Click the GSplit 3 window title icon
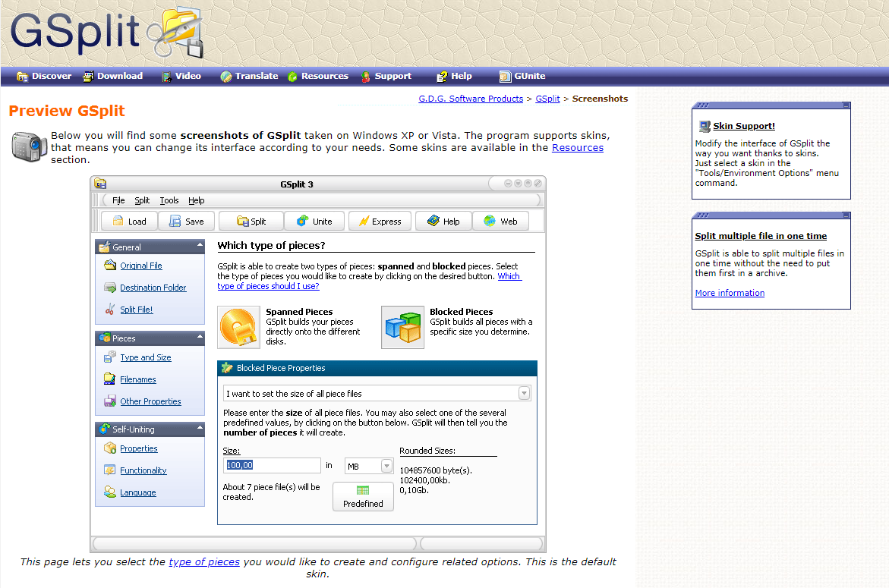This screenshot has width=889, height=588. pyautogui.click(x=100, y=184)
